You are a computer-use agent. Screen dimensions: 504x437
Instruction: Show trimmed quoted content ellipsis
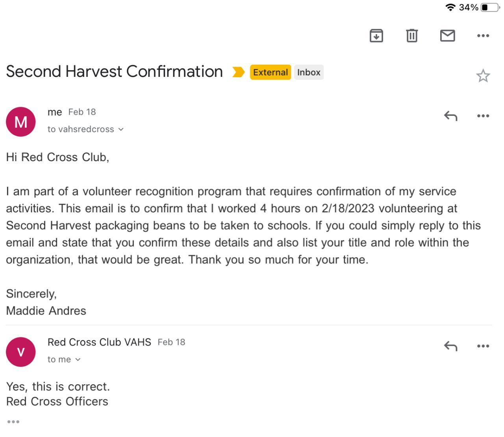(13, 422)
